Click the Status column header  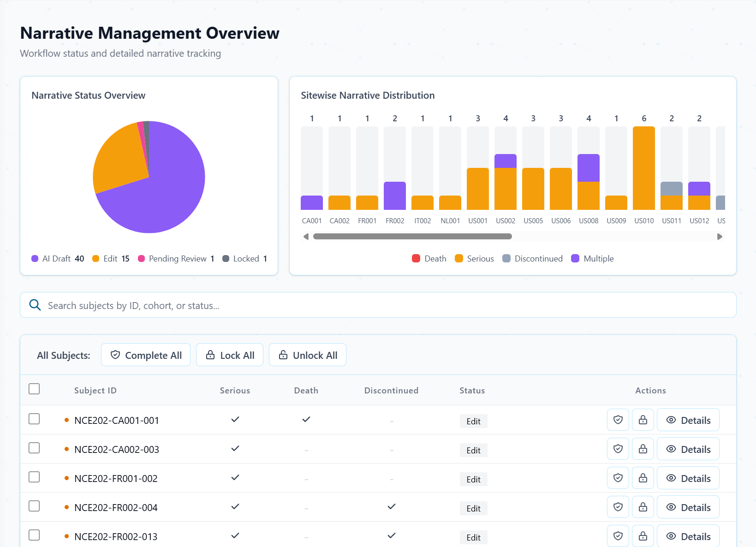point(472,390)
